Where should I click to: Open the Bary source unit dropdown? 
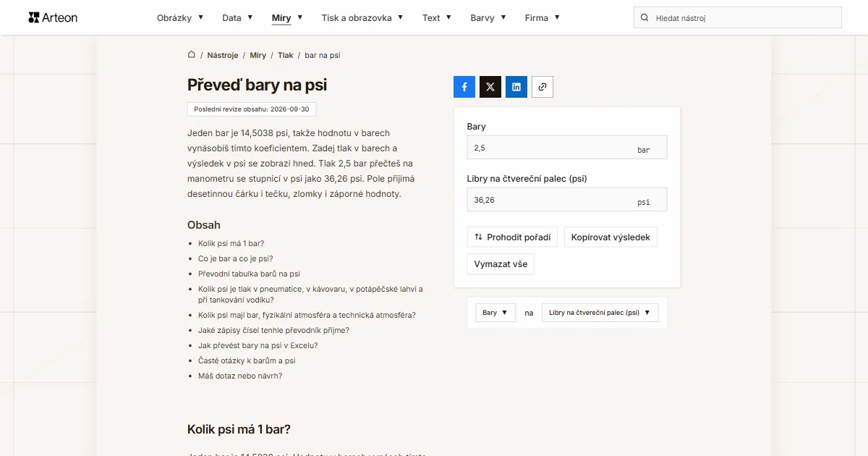pyautogui.click(x=495, y=313)
